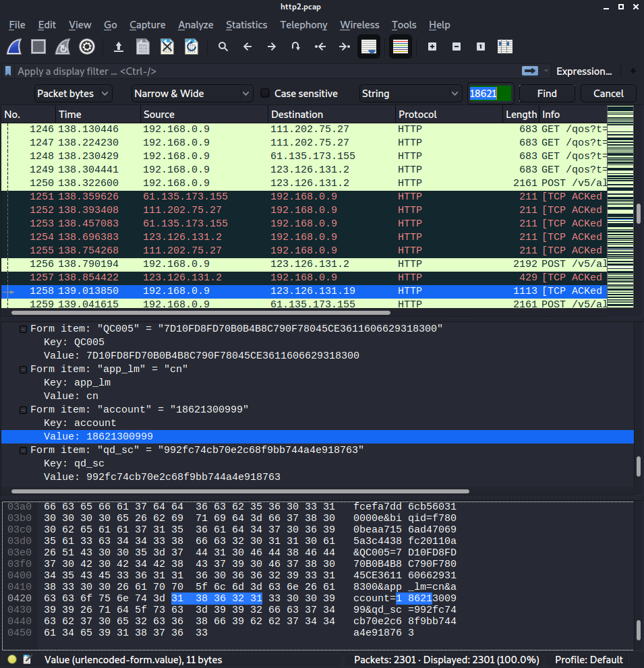Jump to the last packet
Viewport: 644px width, 668px height.
point(345,47)
